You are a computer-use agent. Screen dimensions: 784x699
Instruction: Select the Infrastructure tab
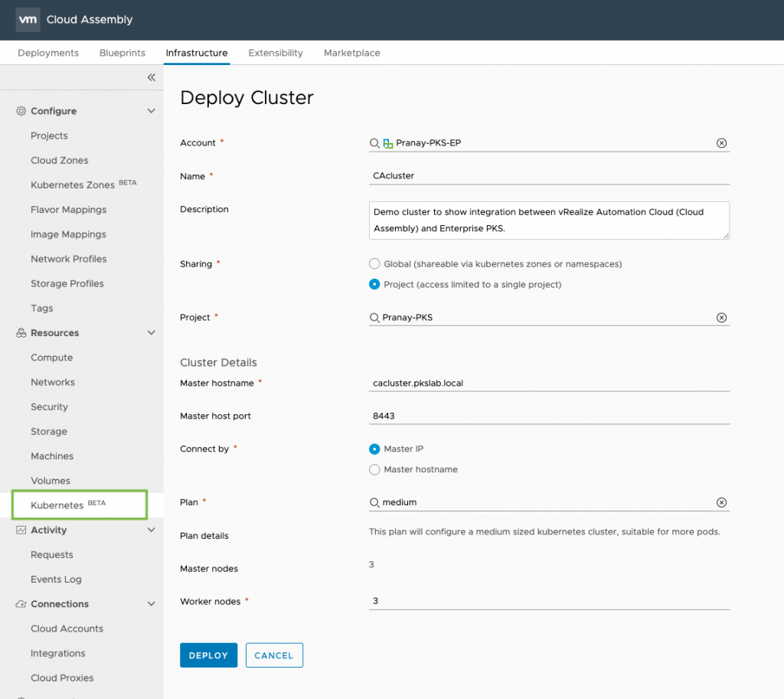(x=197, y=53)
